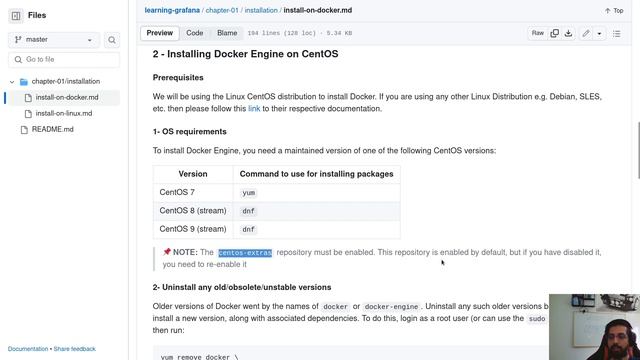The height and width of the screenshot is (360, 640).
Task: Click the Share feedback link
Action: [x=74, y=349]
